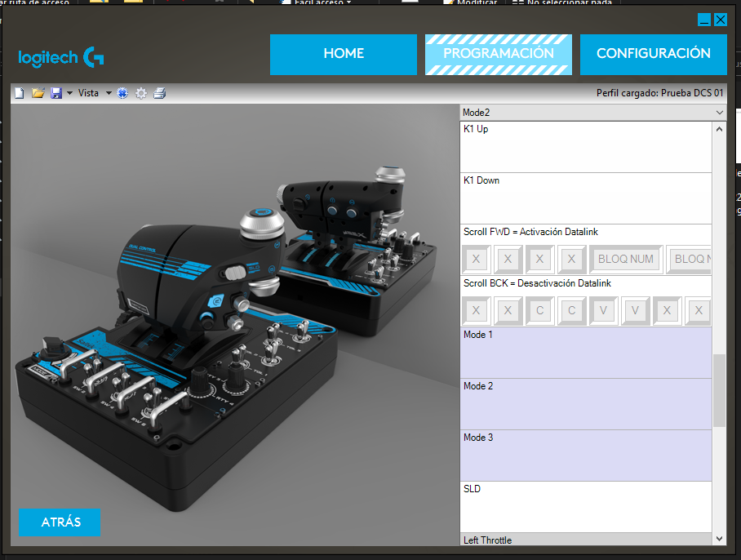Open settings with the gear icon
The height and width of the screenshot is (560, 741).
tap(141, 94)
